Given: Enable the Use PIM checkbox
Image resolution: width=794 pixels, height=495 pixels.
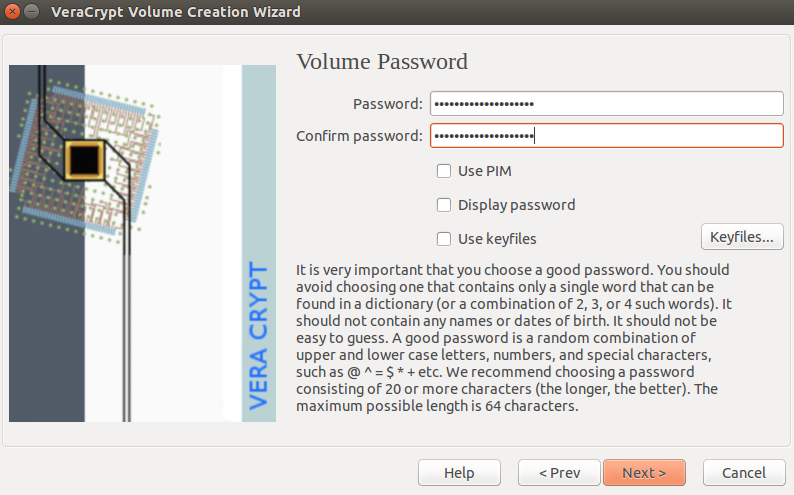Looking at the screenshot, I should click(x=444, y=171).
